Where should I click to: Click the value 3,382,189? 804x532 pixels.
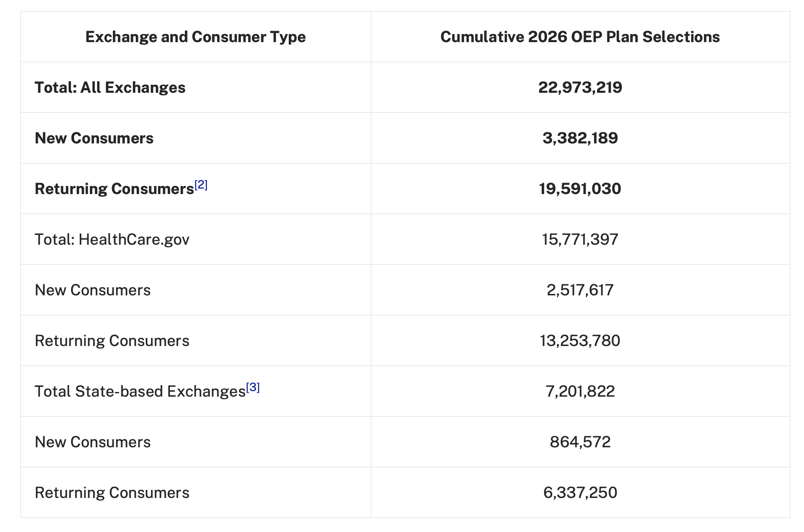[580, 138]
